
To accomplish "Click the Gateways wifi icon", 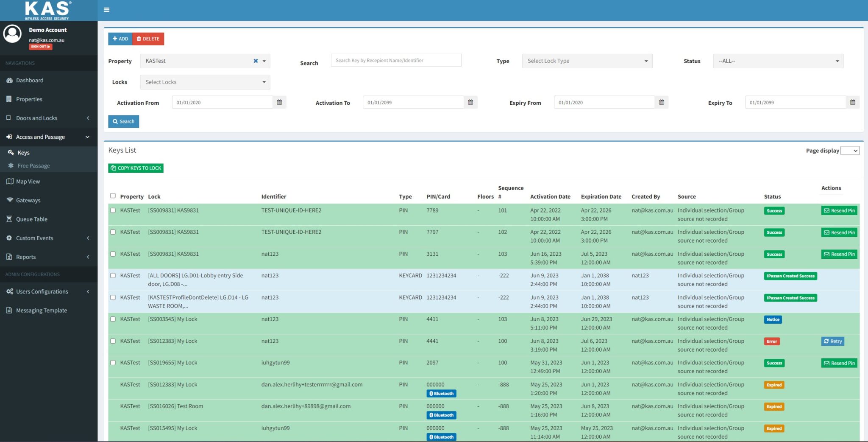I will click(x=10, y=200).
